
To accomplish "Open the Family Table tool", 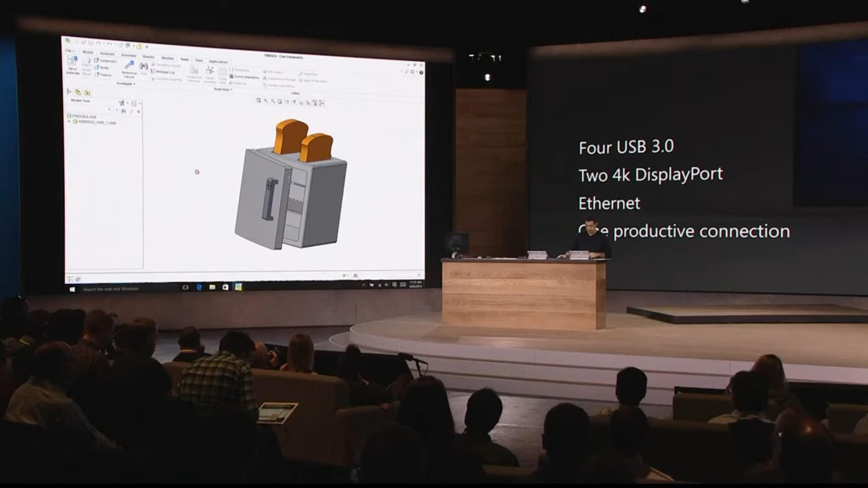I will pos(222,75).
